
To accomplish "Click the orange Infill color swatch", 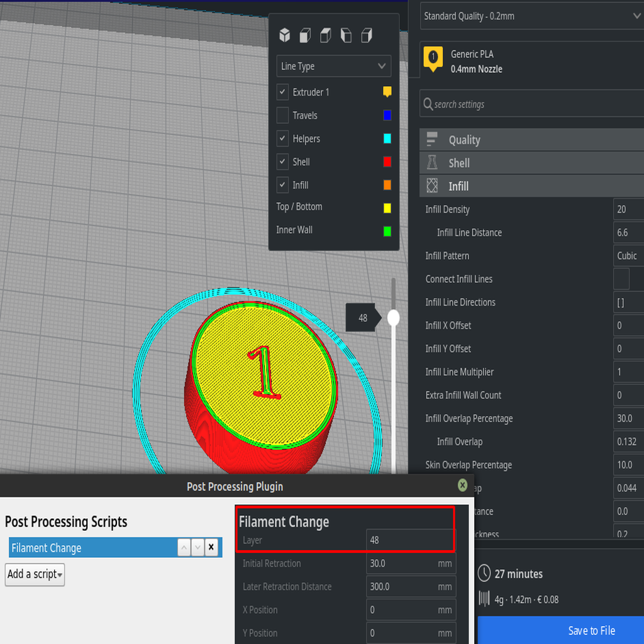I will tap(387, 185).
